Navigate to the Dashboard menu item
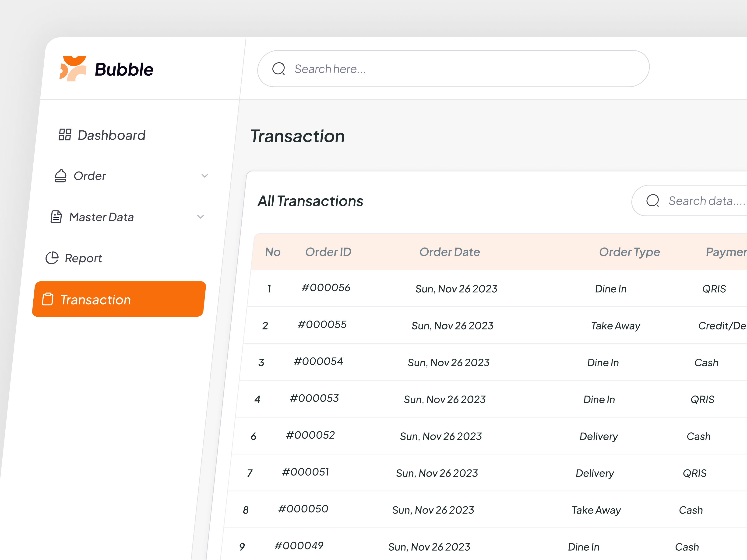747x560 pixels. point(111,135)
